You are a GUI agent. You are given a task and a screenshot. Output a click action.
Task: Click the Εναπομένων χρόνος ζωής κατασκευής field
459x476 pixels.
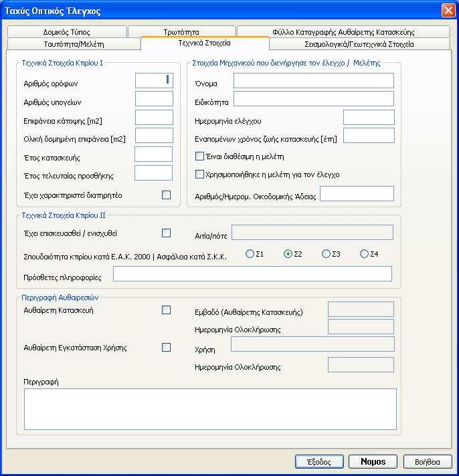tap(369, 136)
